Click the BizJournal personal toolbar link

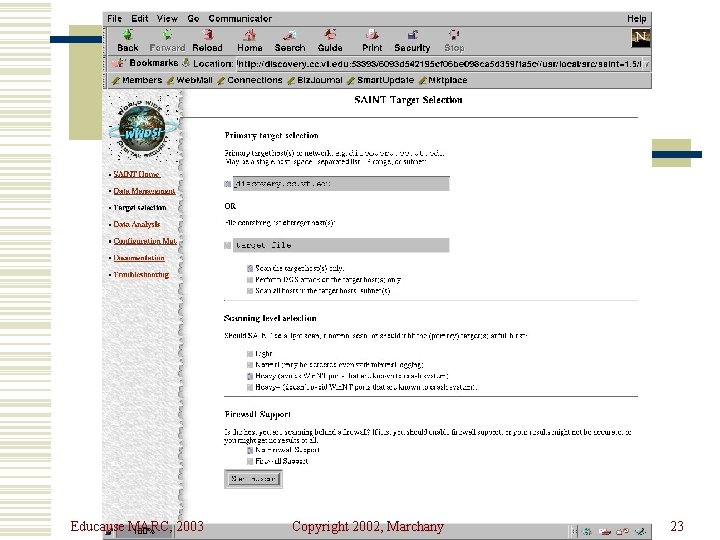click(315, 80)
